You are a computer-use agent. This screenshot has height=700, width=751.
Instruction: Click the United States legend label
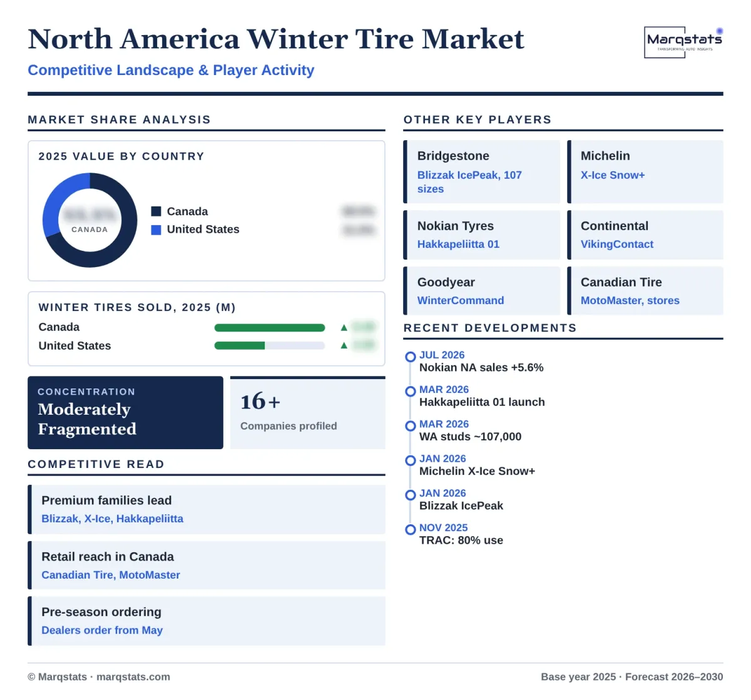[203, 230]
